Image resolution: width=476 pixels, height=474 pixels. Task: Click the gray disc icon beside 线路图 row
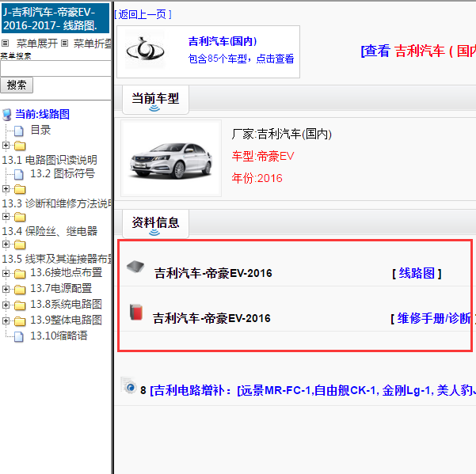click(x=135, y=267)
